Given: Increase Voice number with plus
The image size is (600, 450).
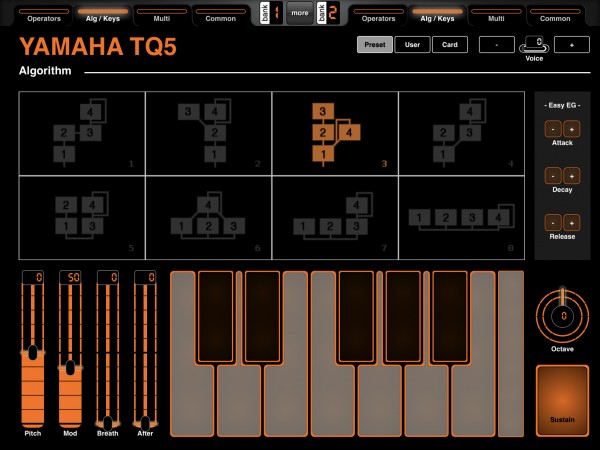Looking at the screenshot, I should 572,45.
